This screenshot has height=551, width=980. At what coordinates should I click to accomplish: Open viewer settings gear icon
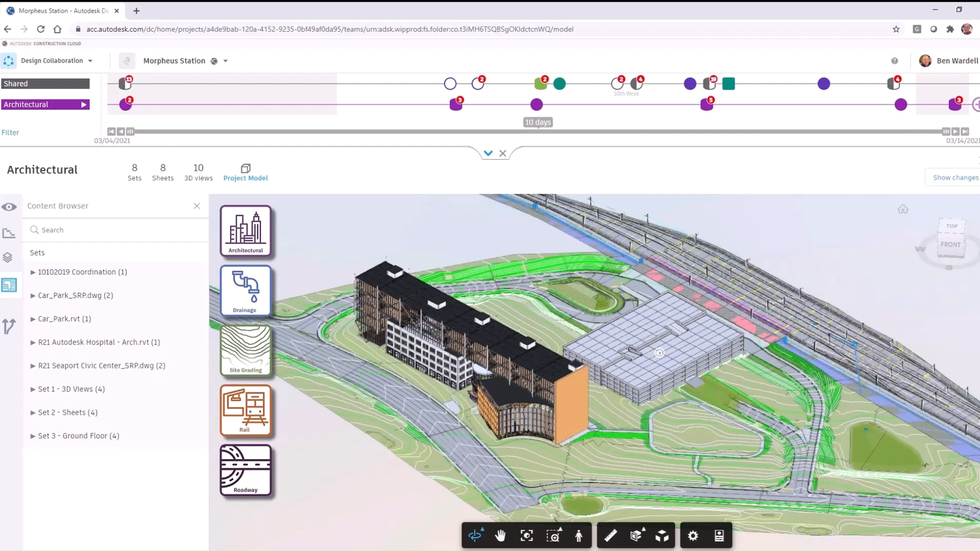(x=692, y=534)
